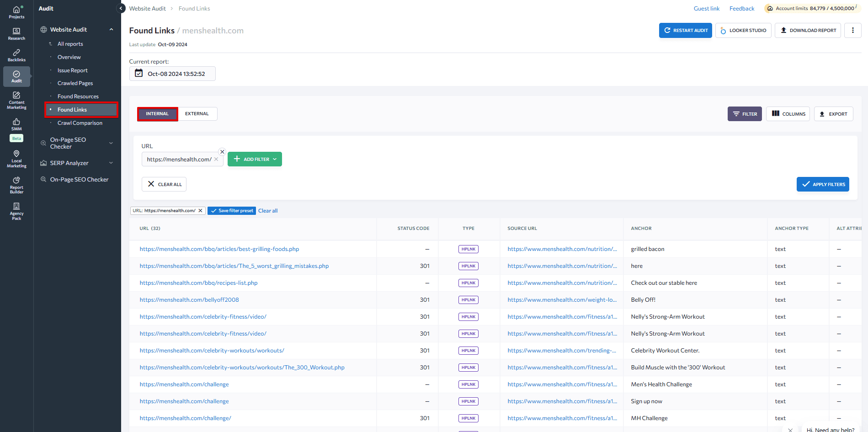Open the Research sidebar icon
868x432 pixels.
click(16, 34)
